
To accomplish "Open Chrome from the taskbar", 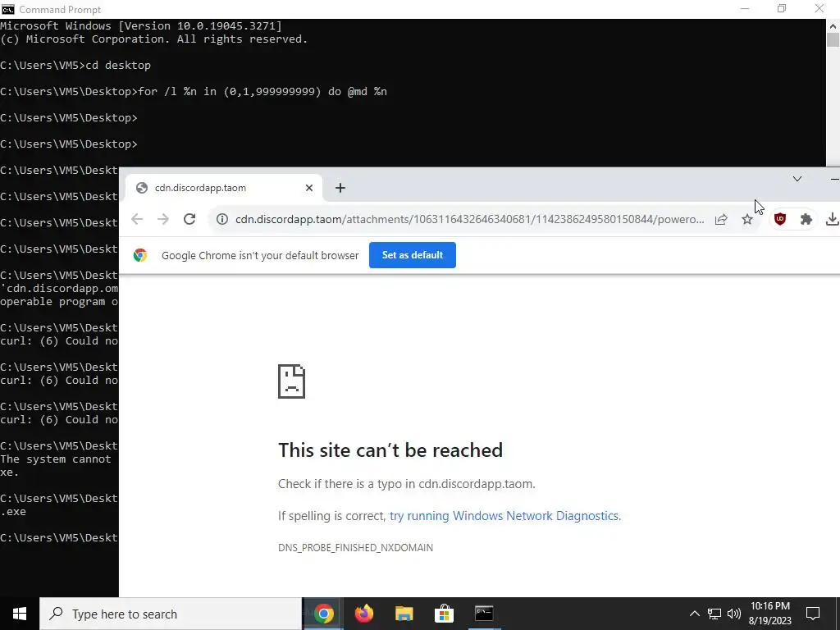I will (323, 614).
